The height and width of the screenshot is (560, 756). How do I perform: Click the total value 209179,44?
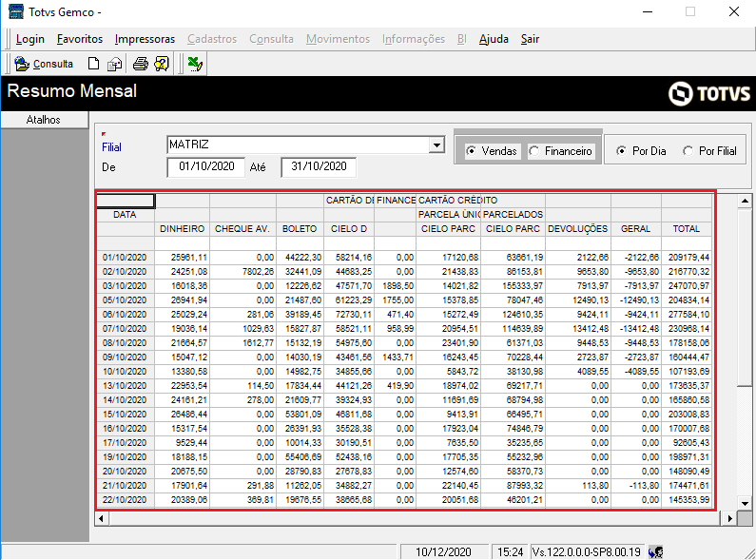tap(688, 258)
